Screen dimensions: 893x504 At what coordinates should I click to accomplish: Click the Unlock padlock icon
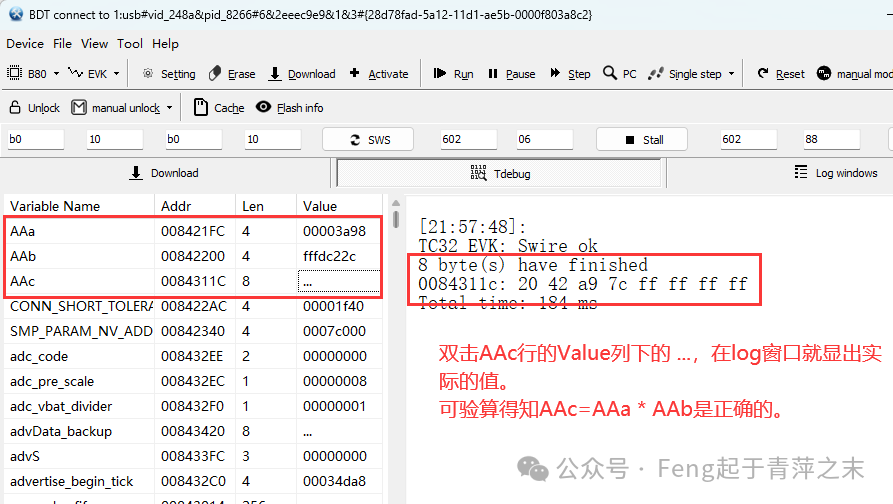point(15,107)
